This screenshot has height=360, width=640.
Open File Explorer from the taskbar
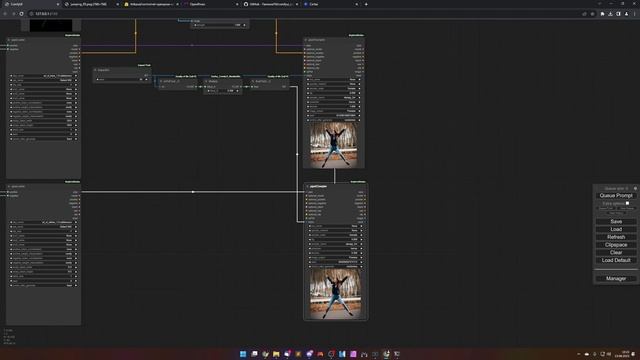point(276,354)
